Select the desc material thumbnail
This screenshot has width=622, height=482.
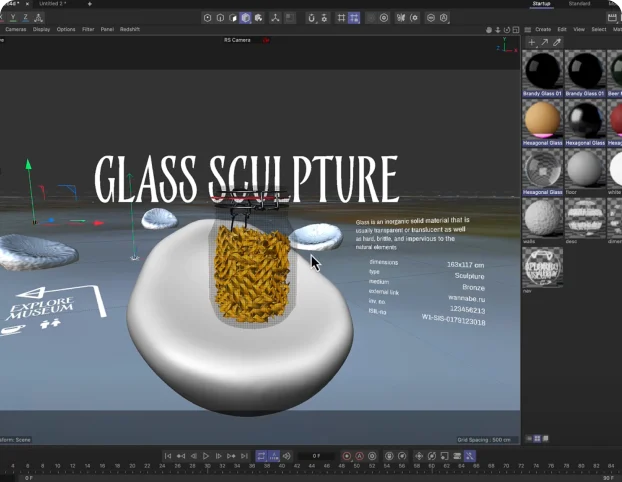(x=585, y=221)
